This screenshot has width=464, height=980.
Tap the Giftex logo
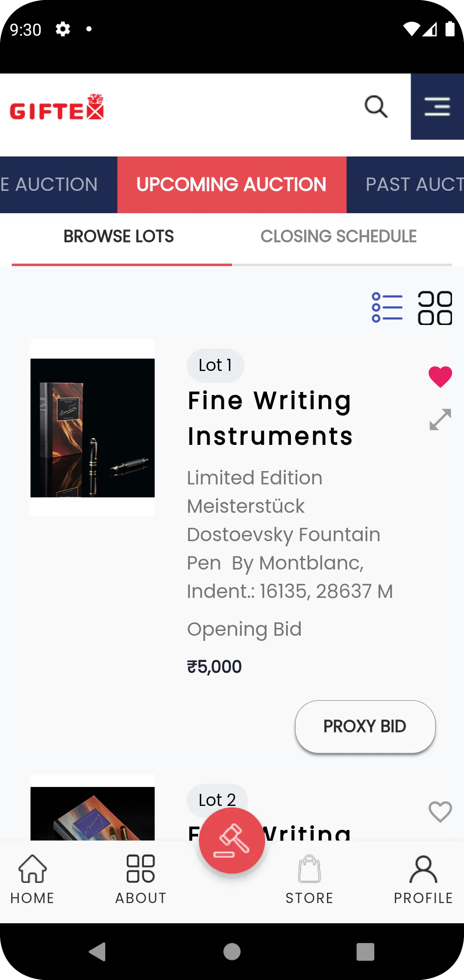57,107
